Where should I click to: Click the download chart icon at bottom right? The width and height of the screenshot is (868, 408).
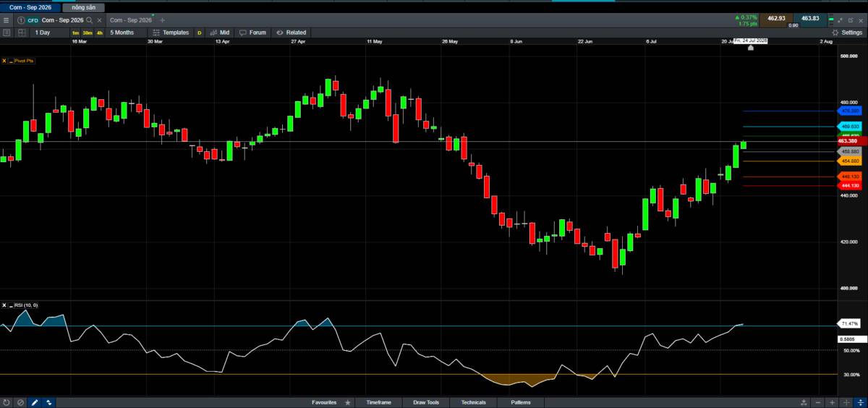(804, 402)
